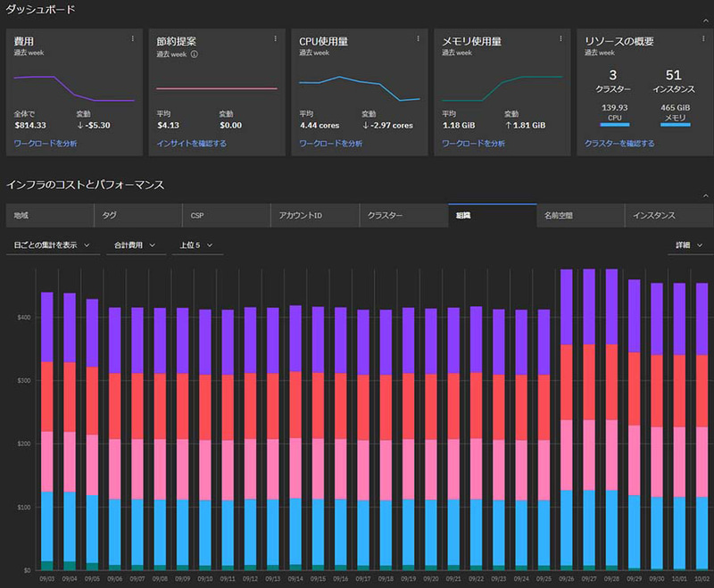Image resolution: width=714 pixels, height=588 pixels.
Task: Switch to the クラスター tab
Action: (403, 216)
